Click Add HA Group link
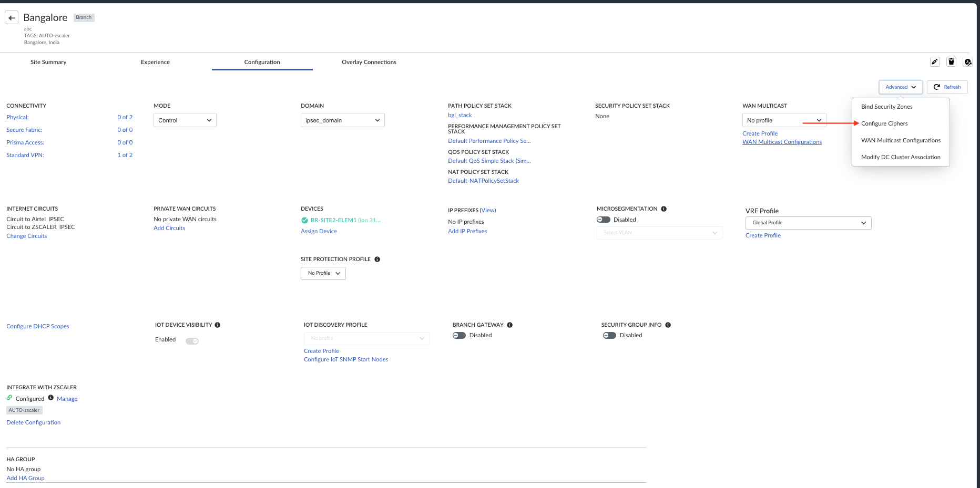Viewport: 980px width, 488px height. coord(26,478)
